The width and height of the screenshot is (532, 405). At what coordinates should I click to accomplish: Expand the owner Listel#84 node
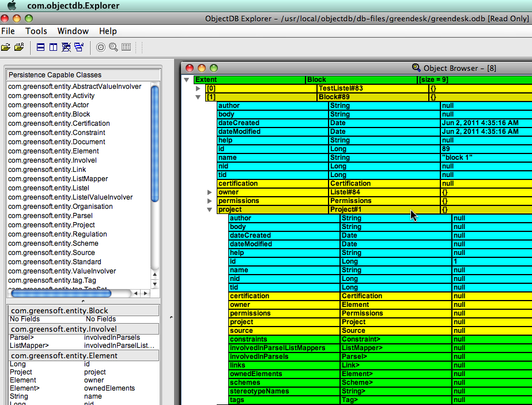(x=210, y=192)
